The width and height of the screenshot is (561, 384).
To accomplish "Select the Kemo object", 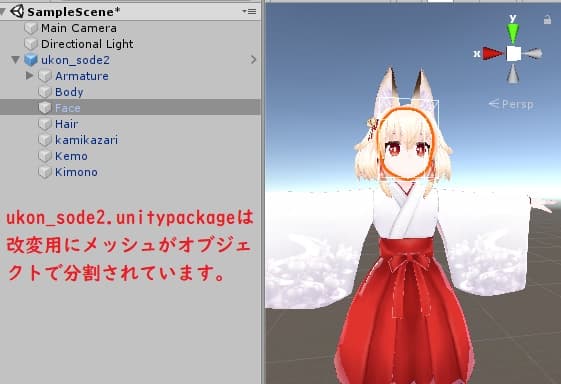I will click(x=71, y=156).
